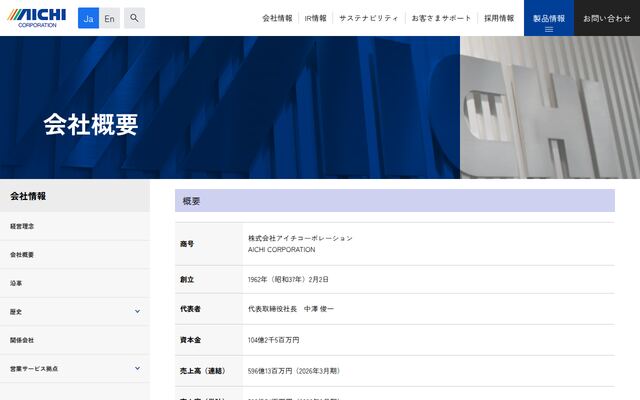
Task: Click the 会社概要 hero title
Action: point(91,124)
